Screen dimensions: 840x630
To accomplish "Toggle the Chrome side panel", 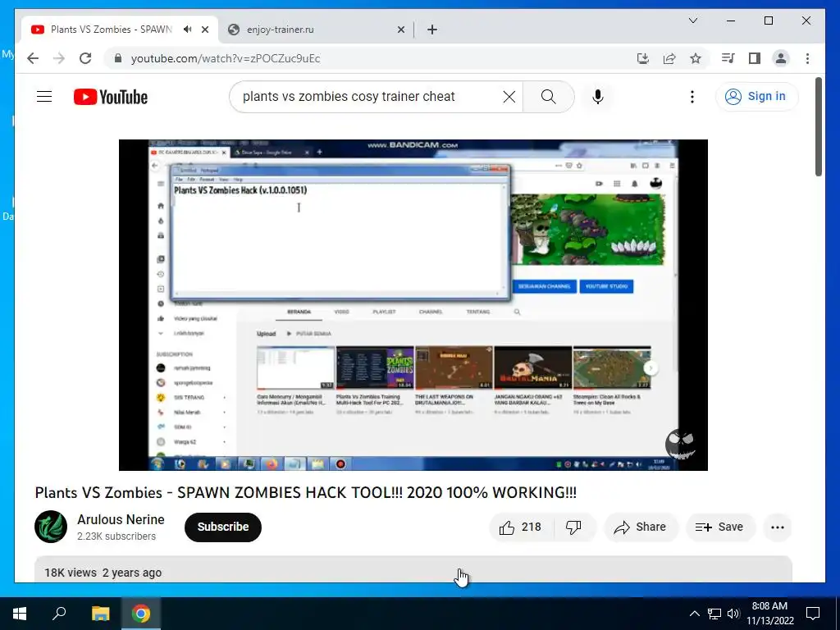I will coord(755,58).
